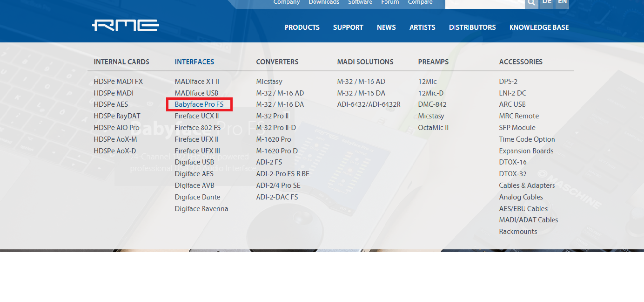Open the NEWS menu
The width and height of the screenshot is (644, 302).
click(386, 27)
